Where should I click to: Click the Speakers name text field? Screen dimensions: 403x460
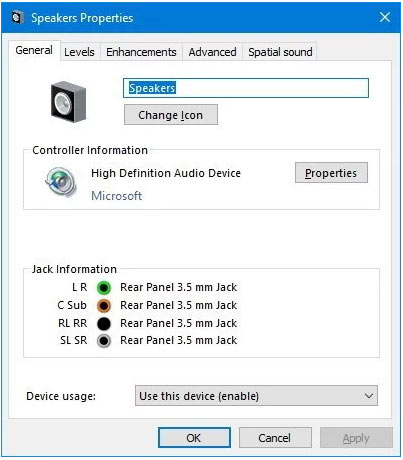(246, 88)
